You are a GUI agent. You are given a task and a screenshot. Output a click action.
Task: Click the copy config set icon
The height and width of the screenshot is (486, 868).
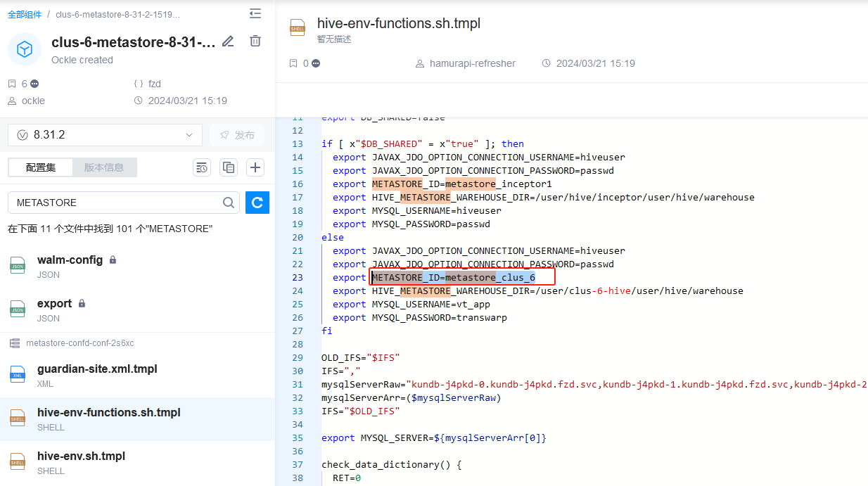click(x=229, y=167)
